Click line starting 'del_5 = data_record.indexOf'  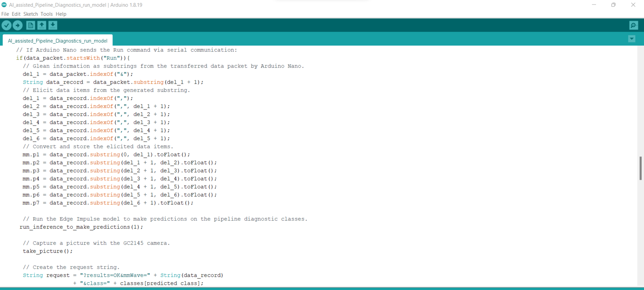pyautogui.click(x=96, y=130)
